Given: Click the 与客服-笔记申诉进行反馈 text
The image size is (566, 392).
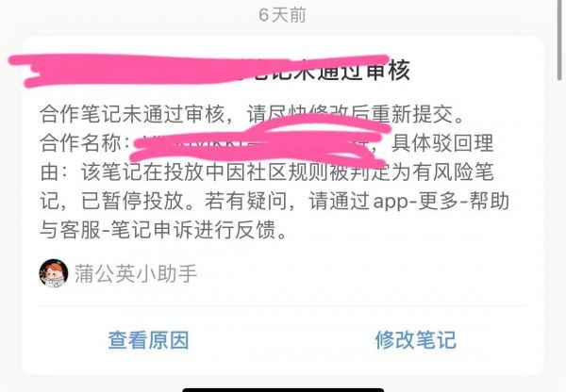Looking at the screenshot, I should tap(163, 229).
